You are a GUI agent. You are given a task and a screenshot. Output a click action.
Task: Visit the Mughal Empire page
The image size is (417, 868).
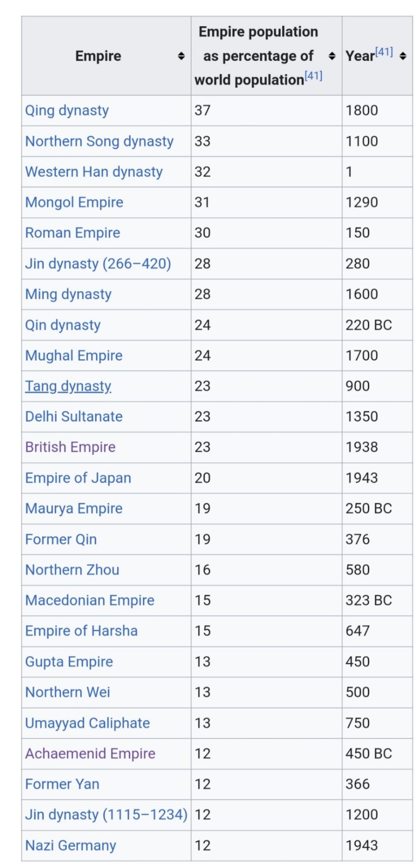[74, 355]
